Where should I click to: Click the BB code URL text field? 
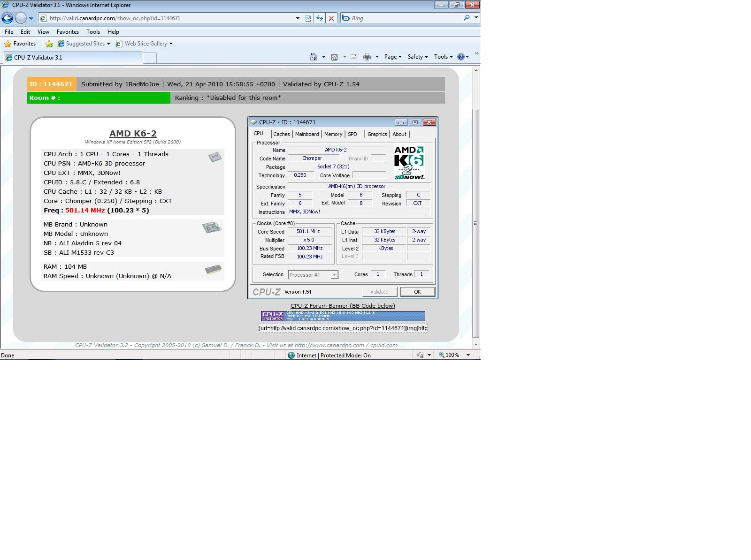click(x=343, y=328)
